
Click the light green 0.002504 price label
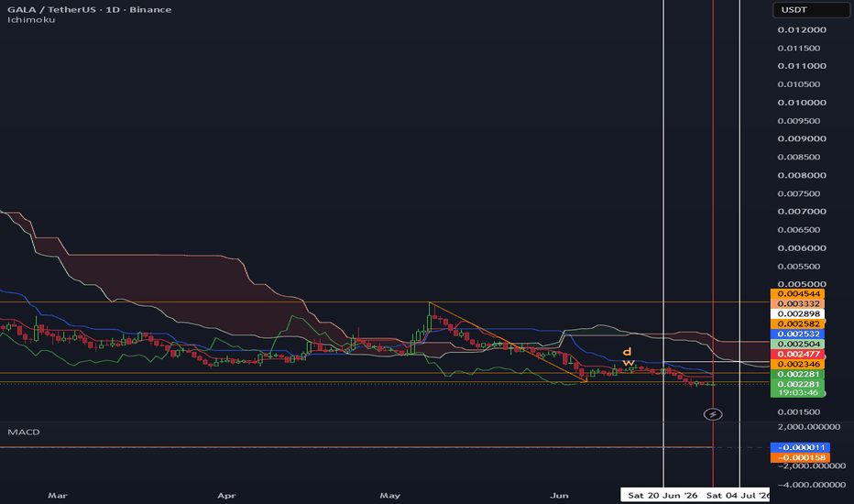pyautogui.click(x=798, y=344)
